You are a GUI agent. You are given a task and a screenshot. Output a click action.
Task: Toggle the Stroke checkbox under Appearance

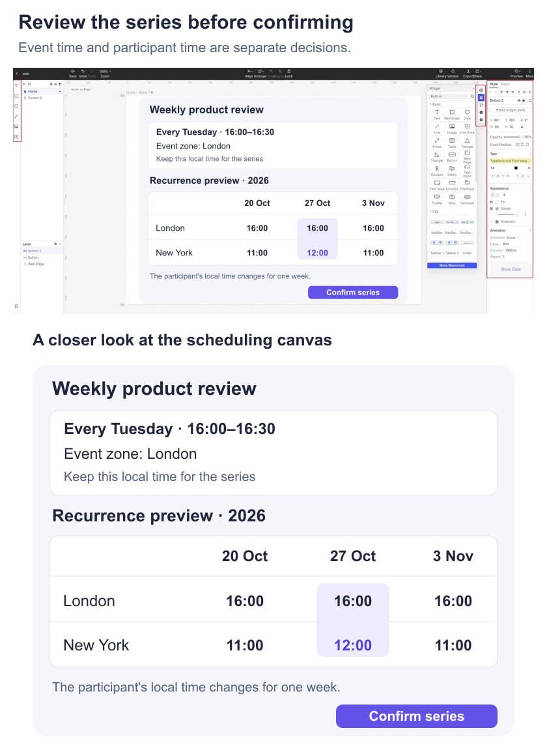(492, 209)
